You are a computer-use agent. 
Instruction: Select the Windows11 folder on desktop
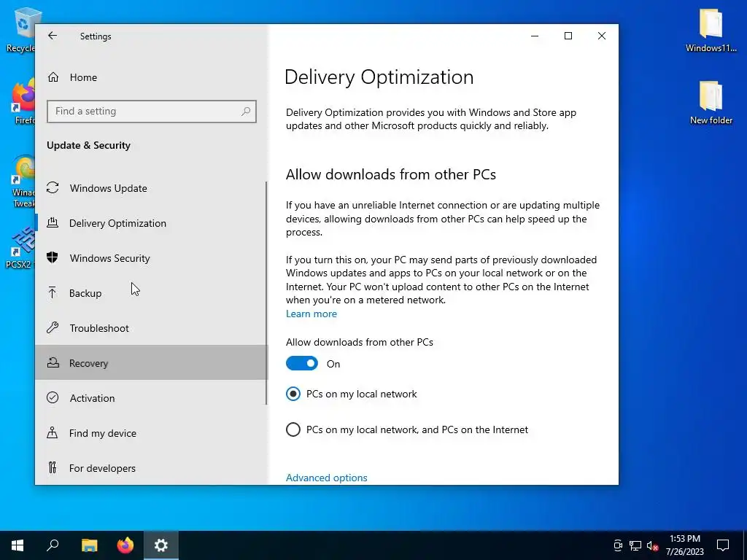pos(711,30)
